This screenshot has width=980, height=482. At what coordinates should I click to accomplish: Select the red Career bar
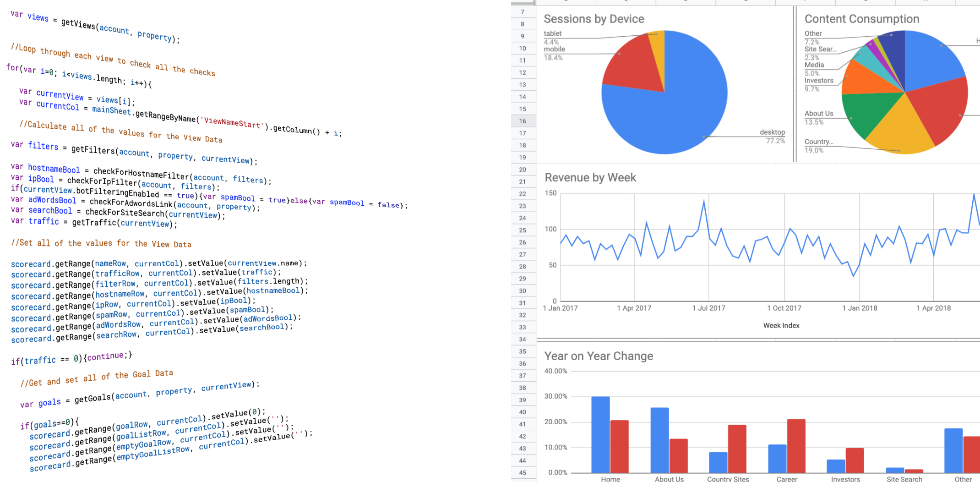click(796, 446)
